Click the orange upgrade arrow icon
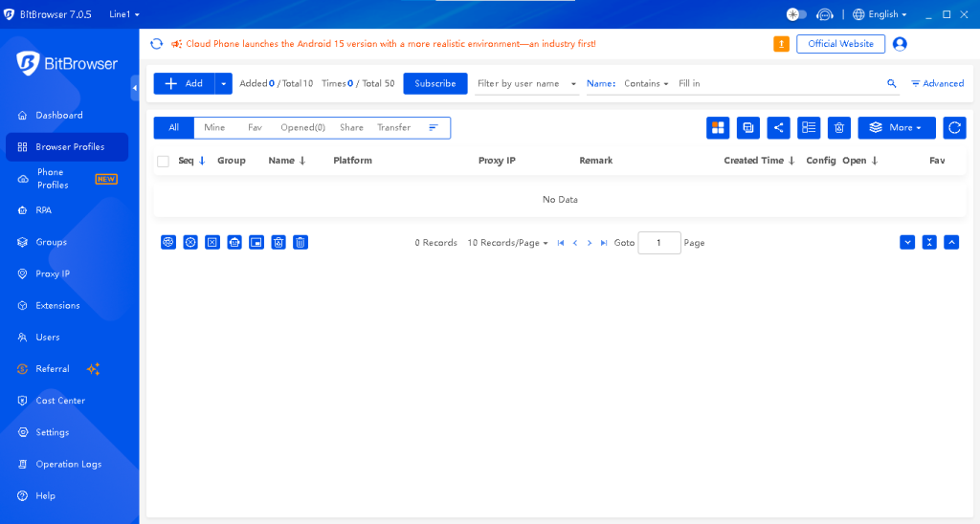The image size is (980, 524). [781, 44]
